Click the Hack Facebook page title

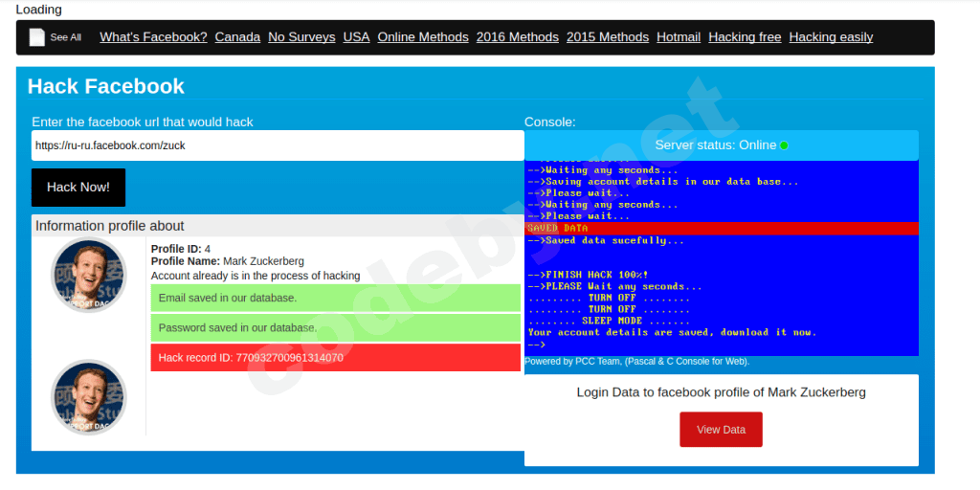tap(105, 86)
